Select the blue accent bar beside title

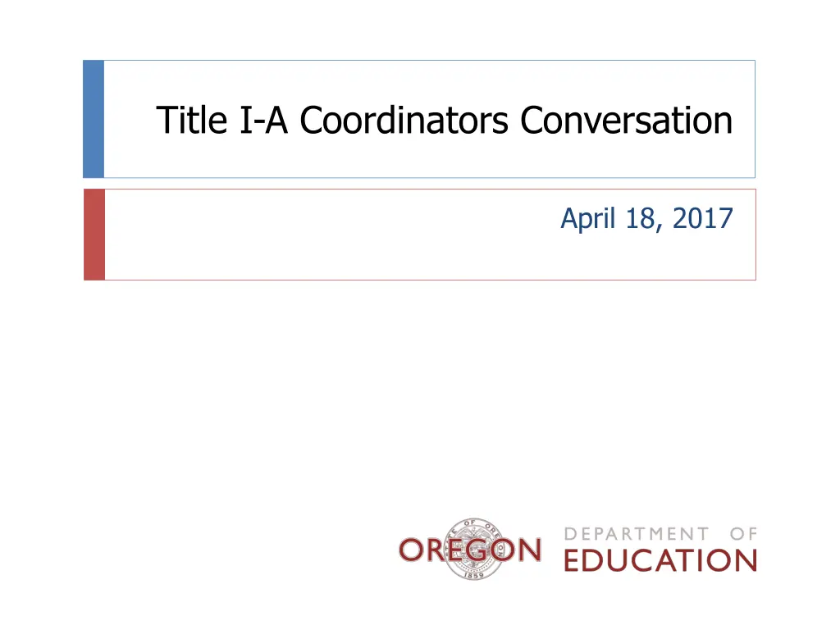(94, 119)
